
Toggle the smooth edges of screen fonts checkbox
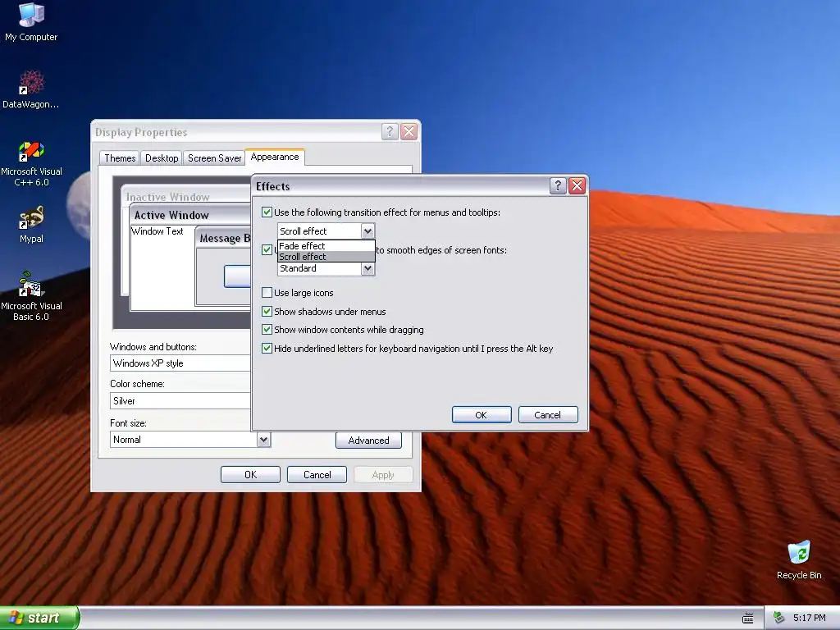tap(267, 249)
